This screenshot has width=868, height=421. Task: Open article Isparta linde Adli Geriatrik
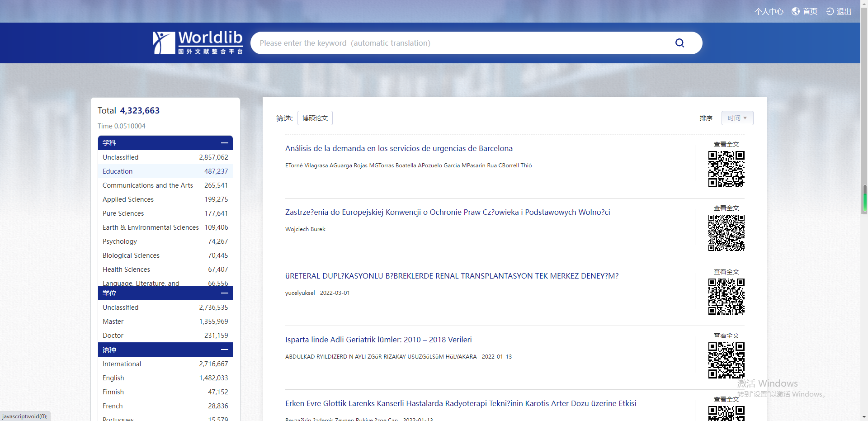(x=378, y=340)
